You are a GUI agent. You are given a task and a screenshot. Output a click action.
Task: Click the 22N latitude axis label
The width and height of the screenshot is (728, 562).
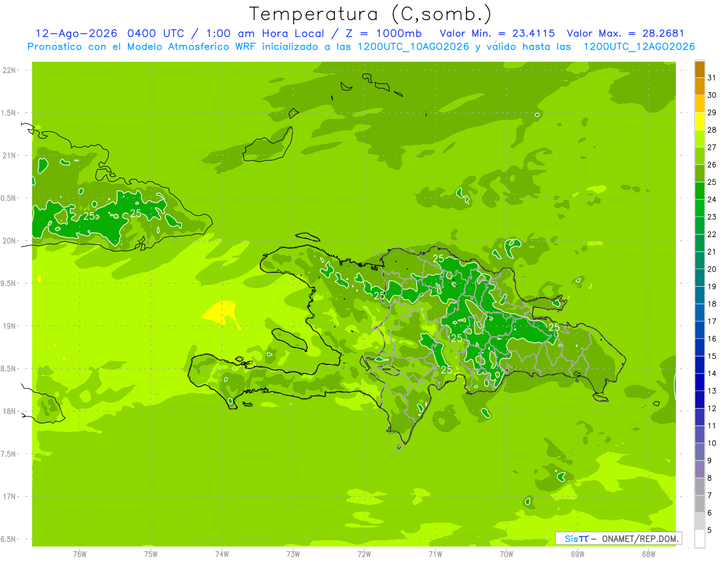pyautogui.click(x=10, y=70)
